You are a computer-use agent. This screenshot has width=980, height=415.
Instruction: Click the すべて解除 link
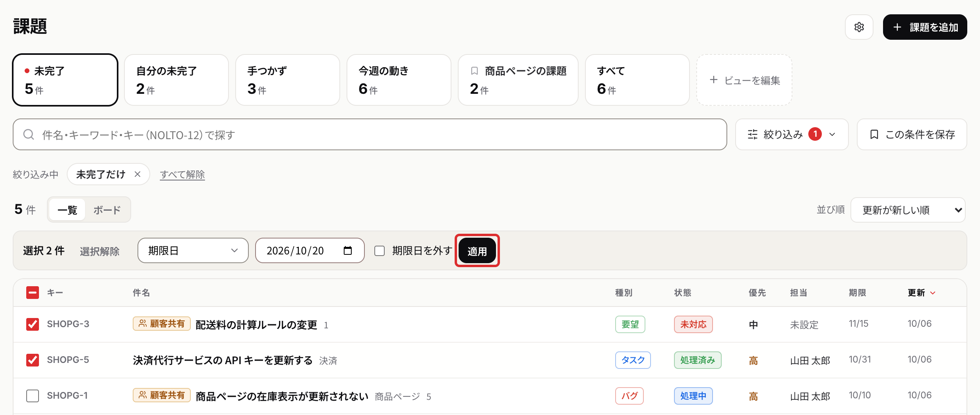pyautogui.click(x=182, y=175)
